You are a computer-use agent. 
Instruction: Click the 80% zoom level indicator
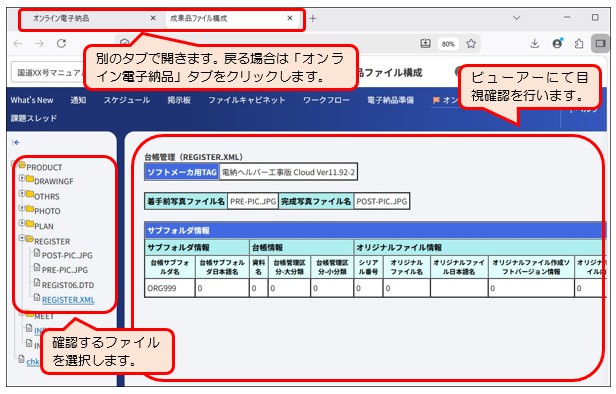click(x=448, y=44)
